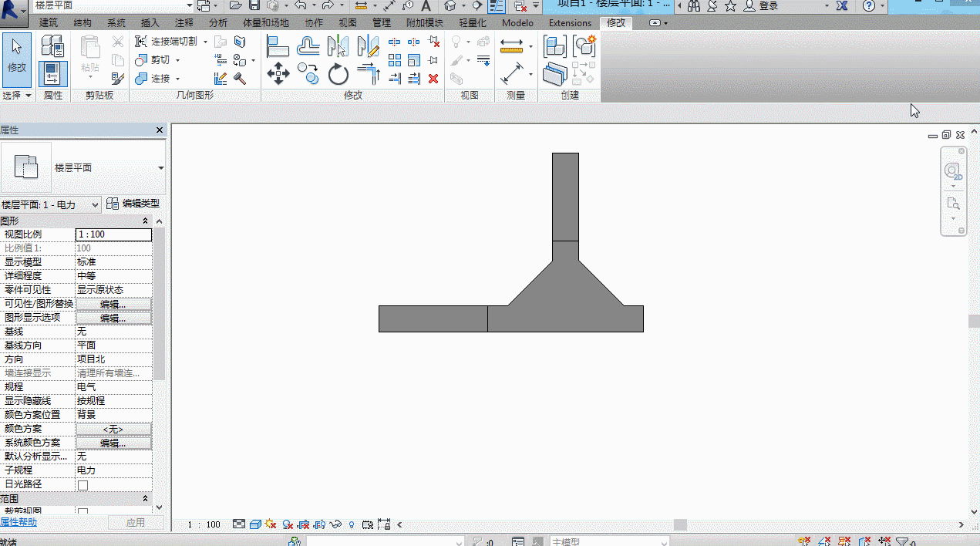Click the Visual Style icon in view control bar
The height and width of the screenshot is (546, 980).
(x=254, y=524)
